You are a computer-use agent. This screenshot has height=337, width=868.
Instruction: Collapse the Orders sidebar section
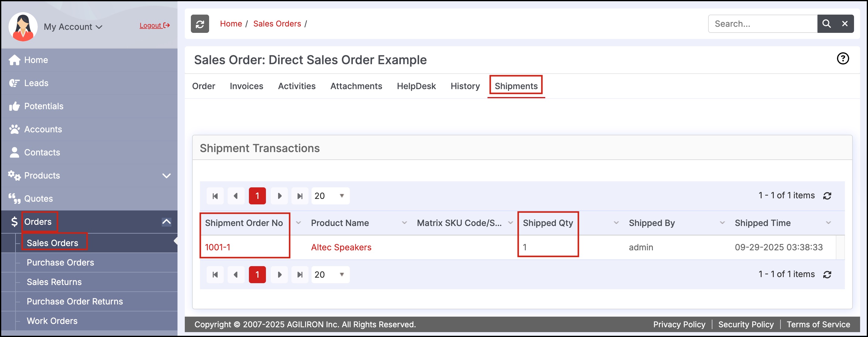167,222
